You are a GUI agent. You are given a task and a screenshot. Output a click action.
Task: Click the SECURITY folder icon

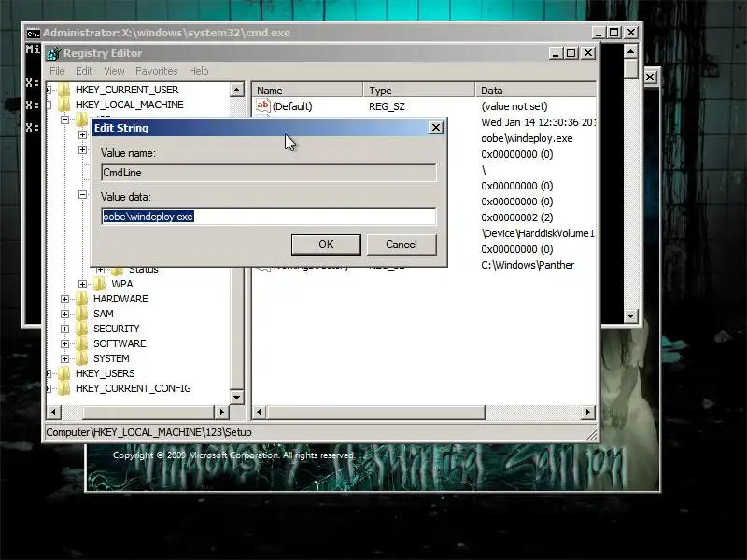[81, 329]
